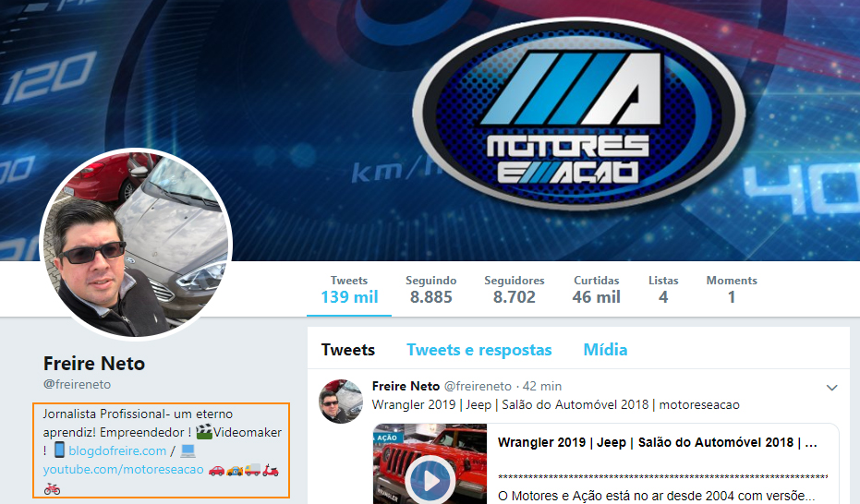Screen dimensions: 860x504
Task: Click the Tweets stat showing 139 mil
Action: (x=348, y=289)
